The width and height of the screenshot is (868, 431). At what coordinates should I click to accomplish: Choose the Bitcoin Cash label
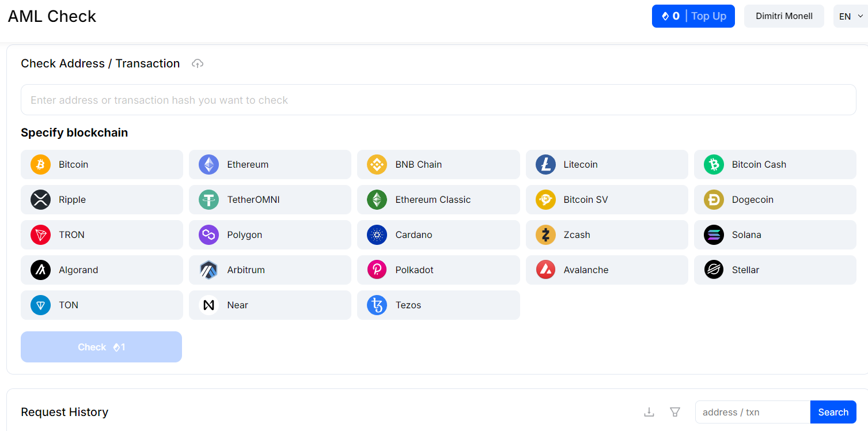(759, 165)
